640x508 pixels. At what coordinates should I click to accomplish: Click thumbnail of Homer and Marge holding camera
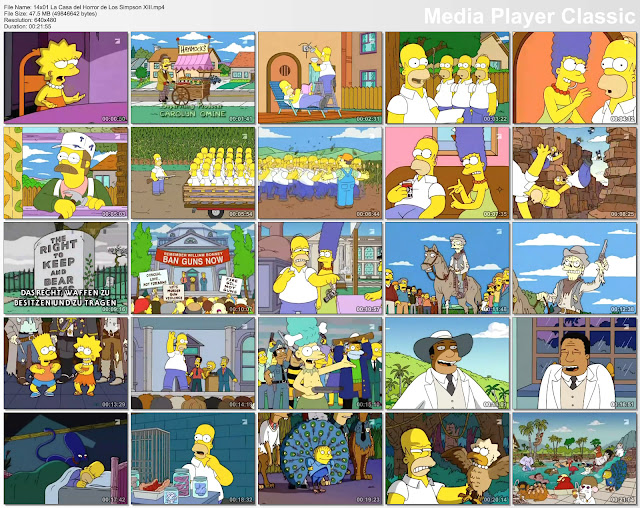pyautogui.click(x=320, y=268)
